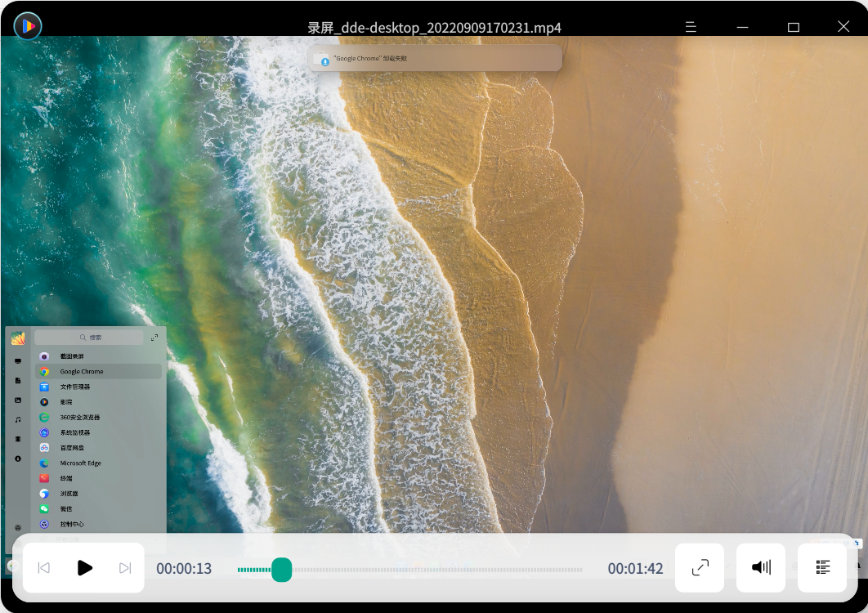This screenshot has width=868, height=613.
Task: Mute audio using the speaker button
Action: tap(761, 567)
